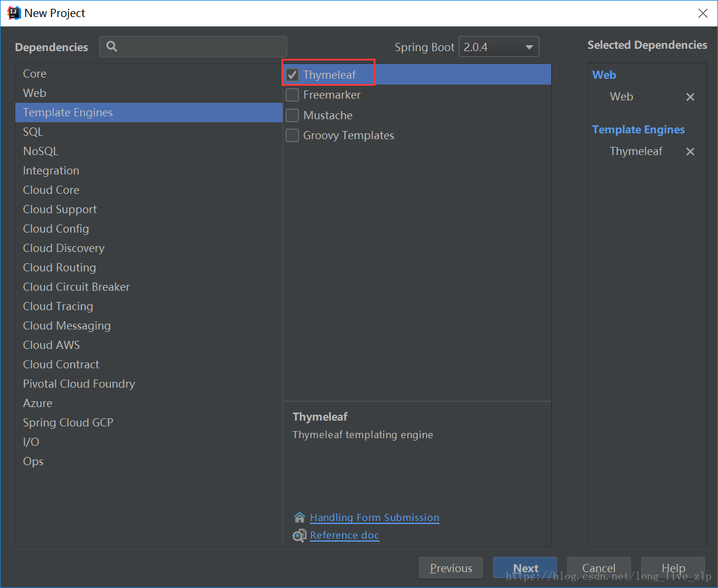Select the NoSQL category
Viewport: 718px width, 588px height.
pyautogui.click(x=149, y=151)
